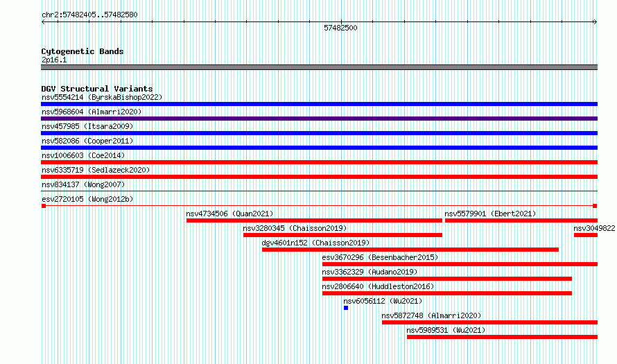Screen dimensions: 617x364
Task: Click the ruler's right arrow end
Action: [595, 22]
